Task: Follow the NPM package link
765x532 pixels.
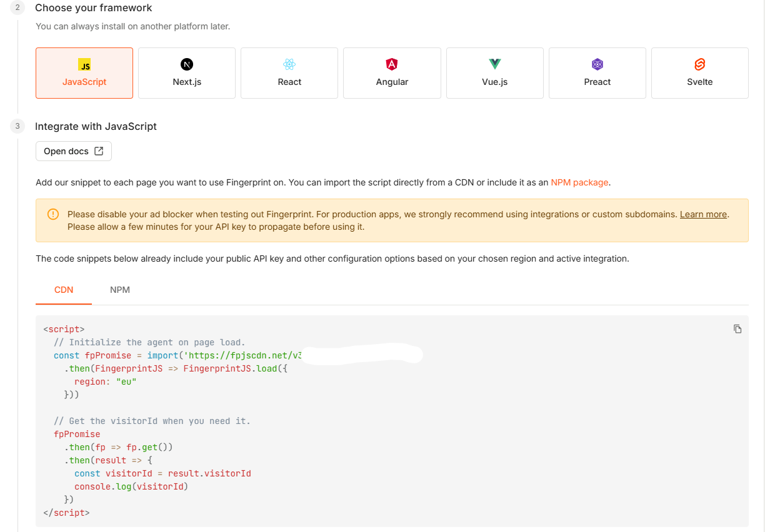Action: click(579, 182)
